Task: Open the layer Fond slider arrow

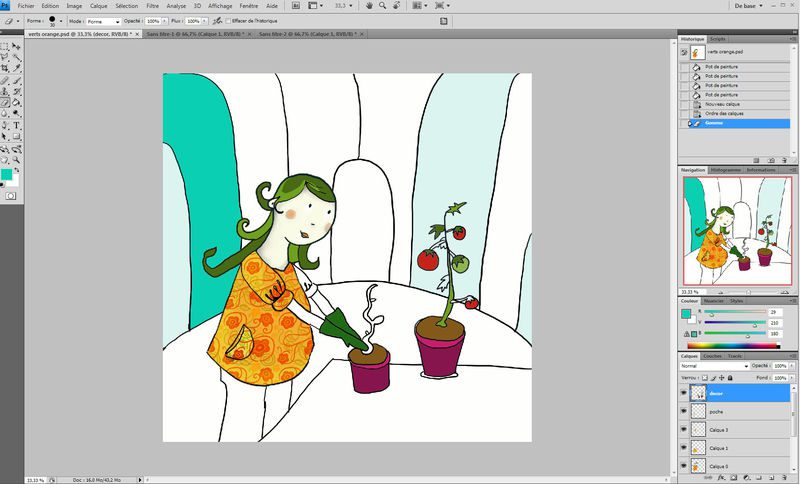Action: [791, 378]
